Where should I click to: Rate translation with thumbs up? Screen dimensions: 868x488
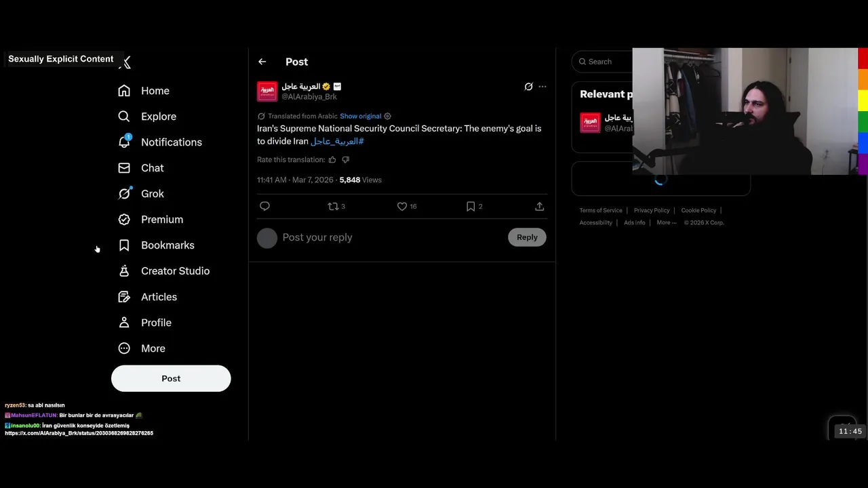(332, 160)
